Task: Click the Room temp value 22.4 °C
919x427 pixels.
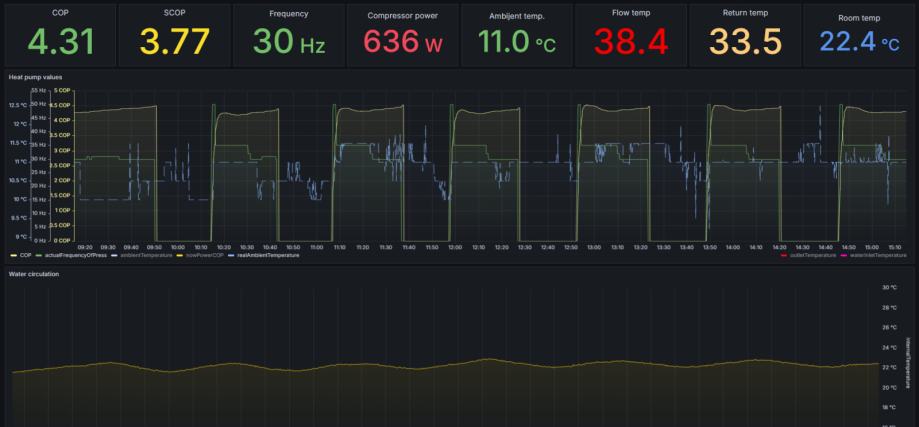Action: click(859, 42)
